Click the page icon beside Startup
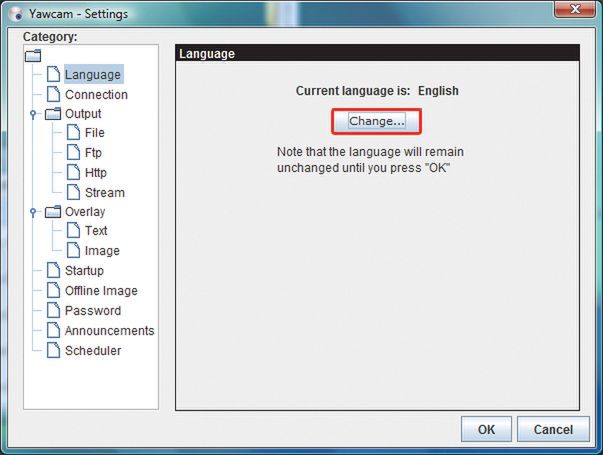The image size is (603, 455). click(x=53, y=270)
